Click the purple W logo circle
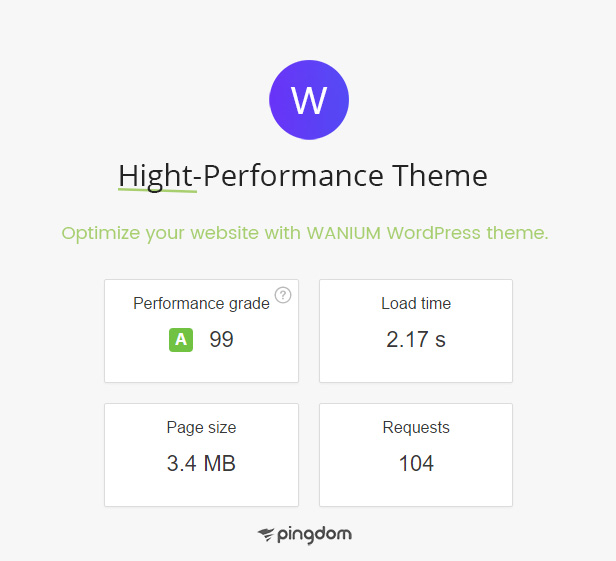Viewport: 616px width, 561px height. point(309,100)
